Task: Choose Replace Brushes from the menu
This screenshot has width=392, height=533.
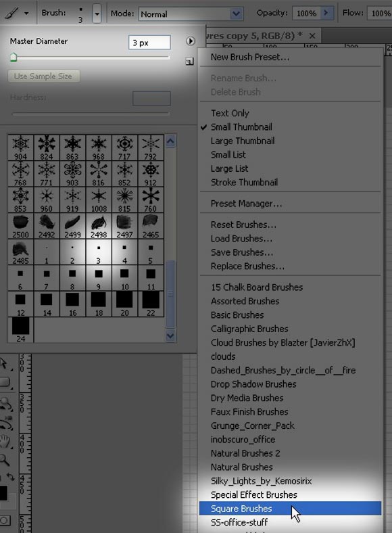Action: tap(247, 266)
